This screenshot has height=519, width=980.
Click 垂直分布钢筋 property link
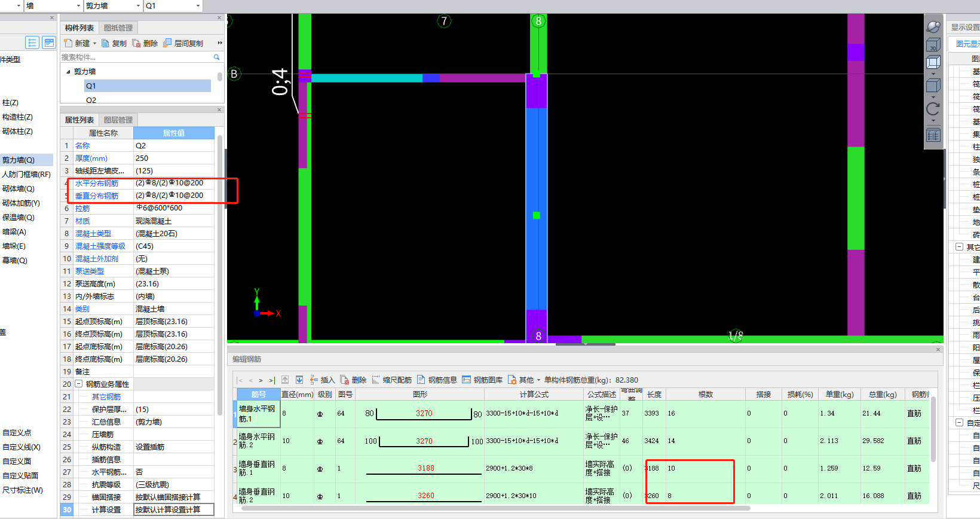[x=97, y=196]
